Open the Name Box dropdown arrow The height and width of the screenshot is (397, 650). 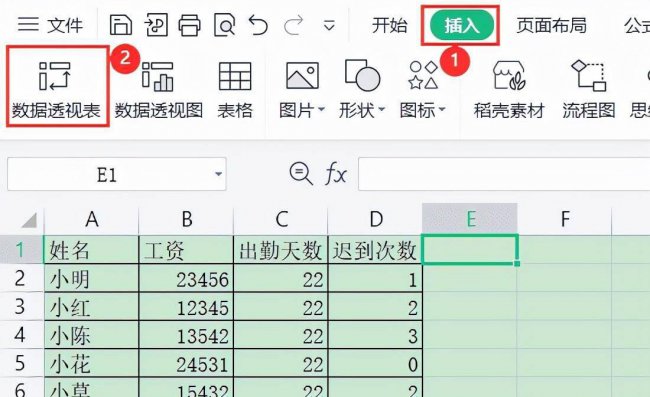pos(218,174)
